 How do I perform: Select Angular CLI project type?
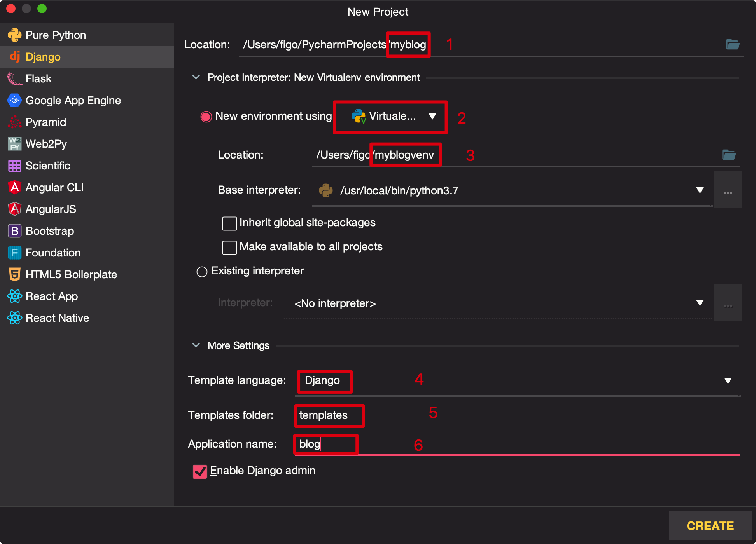tap(87, 187)
